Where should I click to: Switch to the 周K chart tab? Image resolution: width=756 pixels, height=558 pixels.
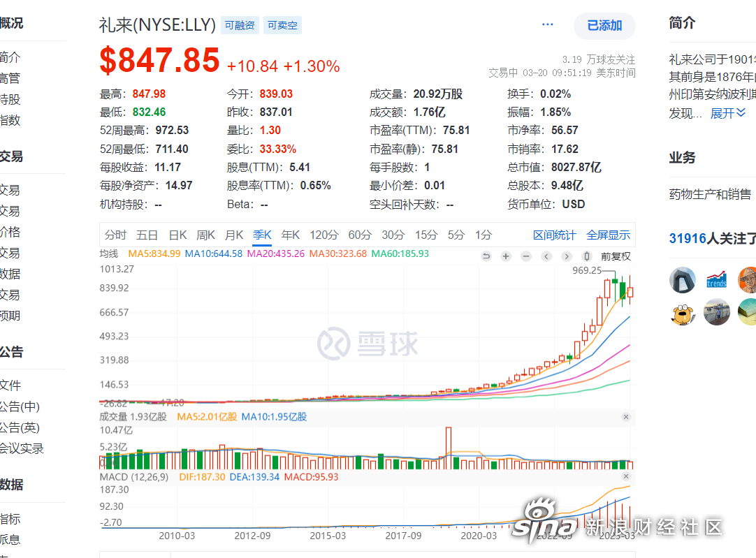205,235
